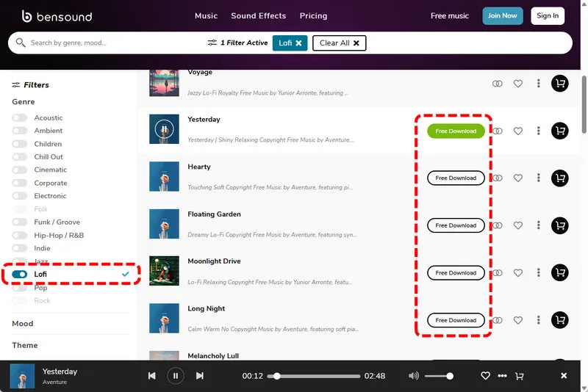The width and height of the screenshot is (588, 392).
Task: Add Hearty track to cart
Action: tap(560, 178)
